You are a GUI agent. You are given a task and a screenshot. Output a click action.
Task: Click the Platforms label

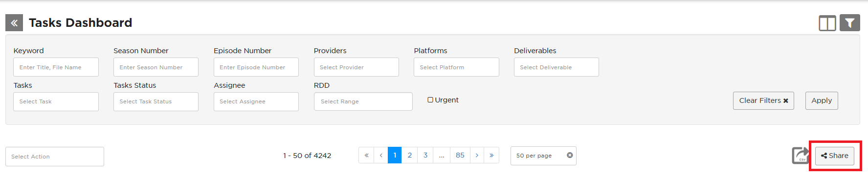430,51
